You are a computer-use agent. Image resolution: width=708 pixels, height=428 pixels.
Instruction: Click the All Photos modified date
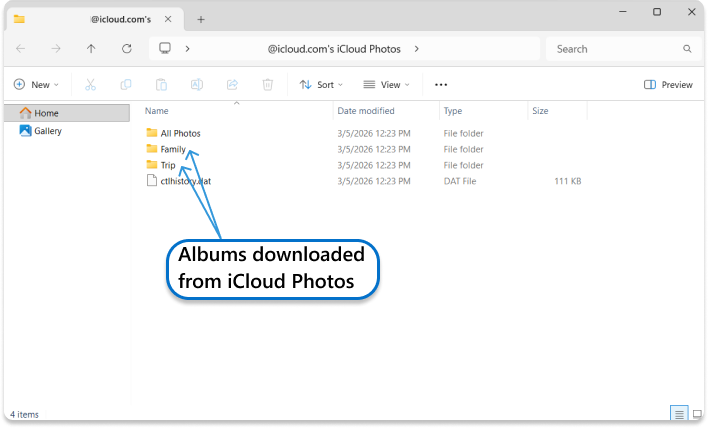click(x=374, y=133)
